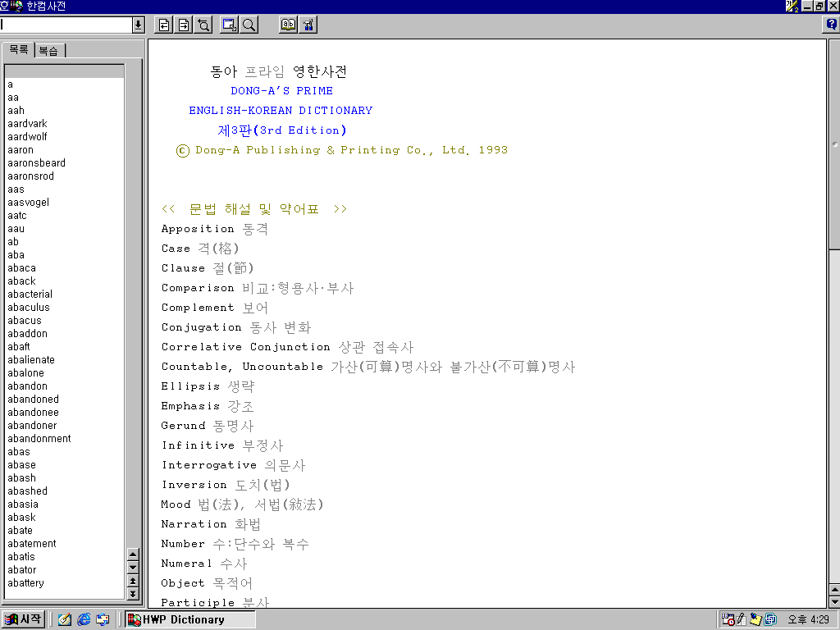Viewport: 840px width, 630px height.
Task: Launch Internet Explorer quick launch icon
Action: click(x=84, y=620)
